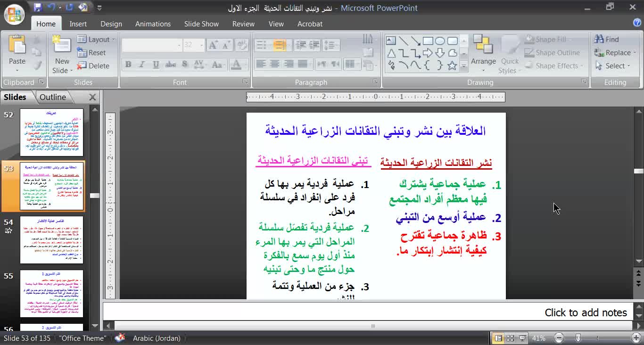Open the font size dropdown
The image size is (644, 345).
point(202,45)
